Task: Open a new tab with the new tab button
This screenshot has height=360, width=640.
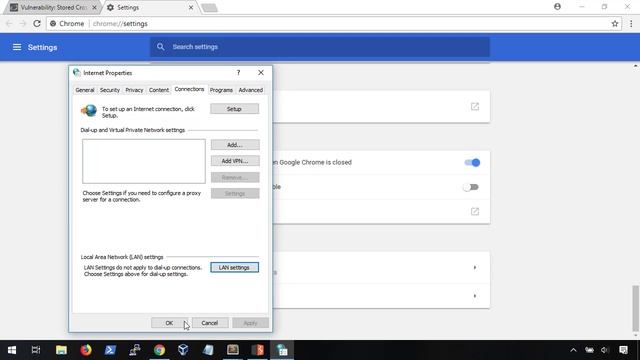Action: coord(209,7)
